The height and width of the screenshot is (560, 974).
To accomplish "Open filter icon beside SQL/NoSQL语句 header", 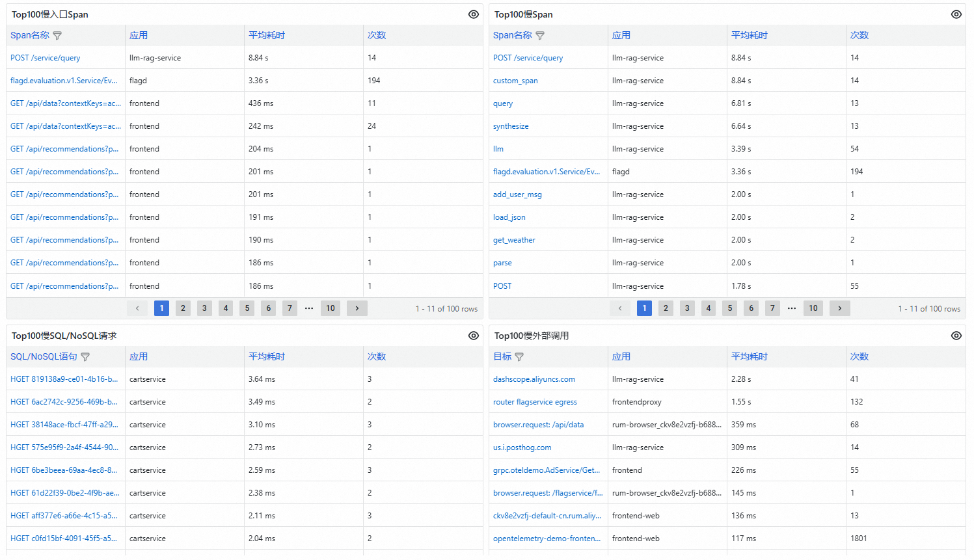I will coord(85,357).
